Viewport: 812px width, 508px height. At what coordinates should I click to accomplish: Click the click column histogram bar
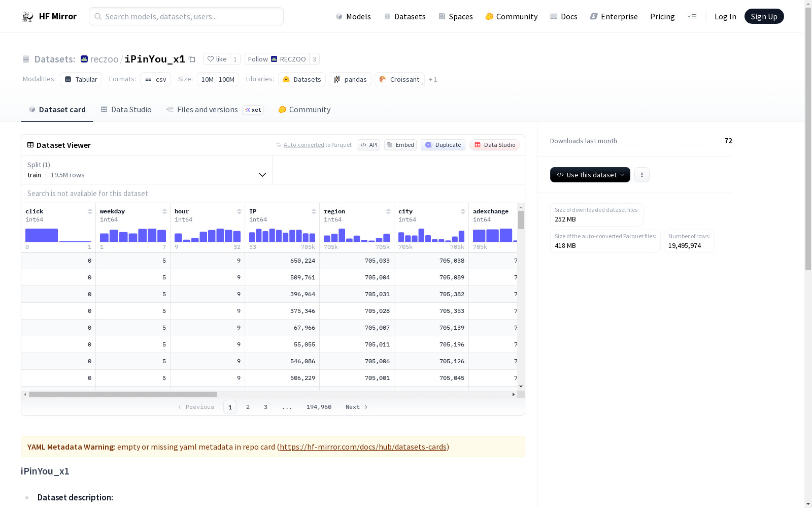tap(42, 235)
